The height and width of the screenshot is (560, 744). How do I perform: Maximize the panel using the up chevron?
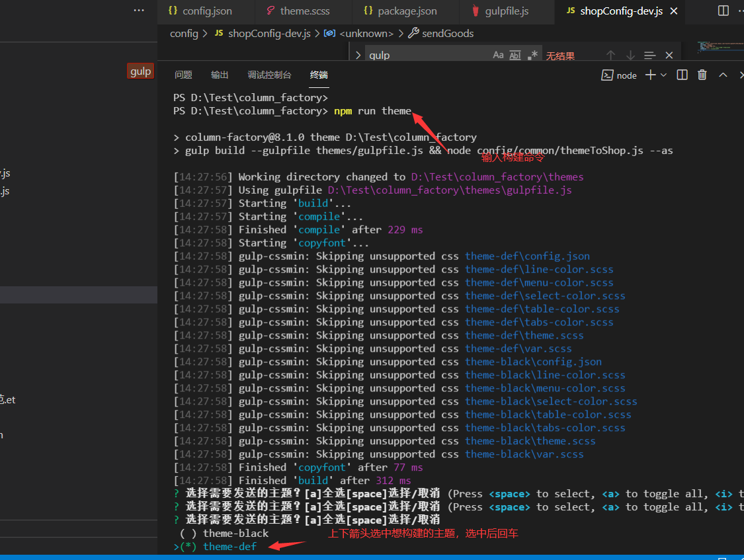723,75
